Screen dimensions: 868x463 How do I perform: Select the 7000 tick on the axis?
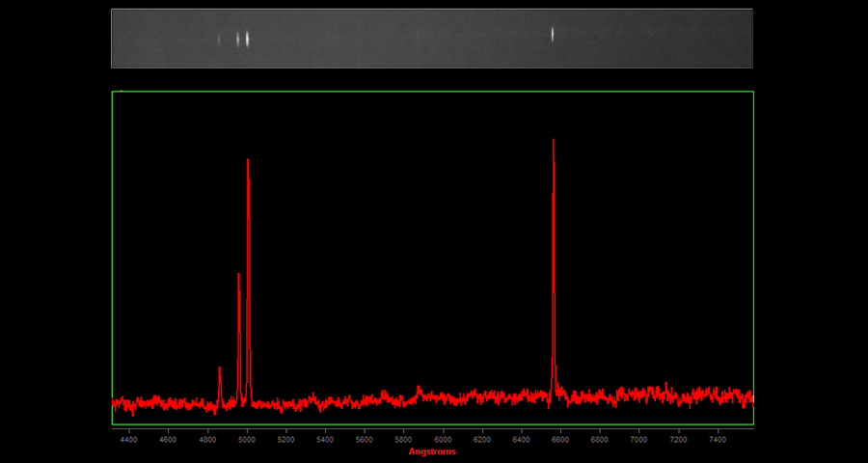pyautogui.click(x=638, y=439)
